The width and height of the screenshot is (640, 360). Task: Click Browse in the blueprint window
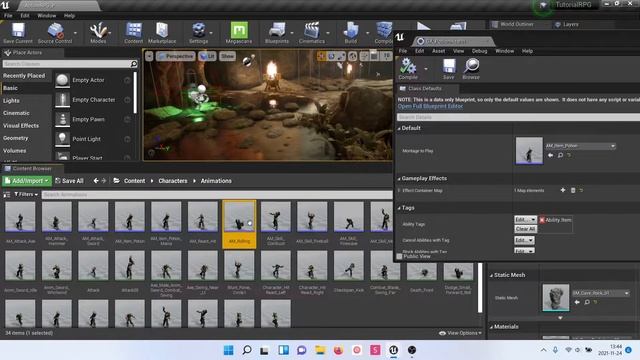471,69
